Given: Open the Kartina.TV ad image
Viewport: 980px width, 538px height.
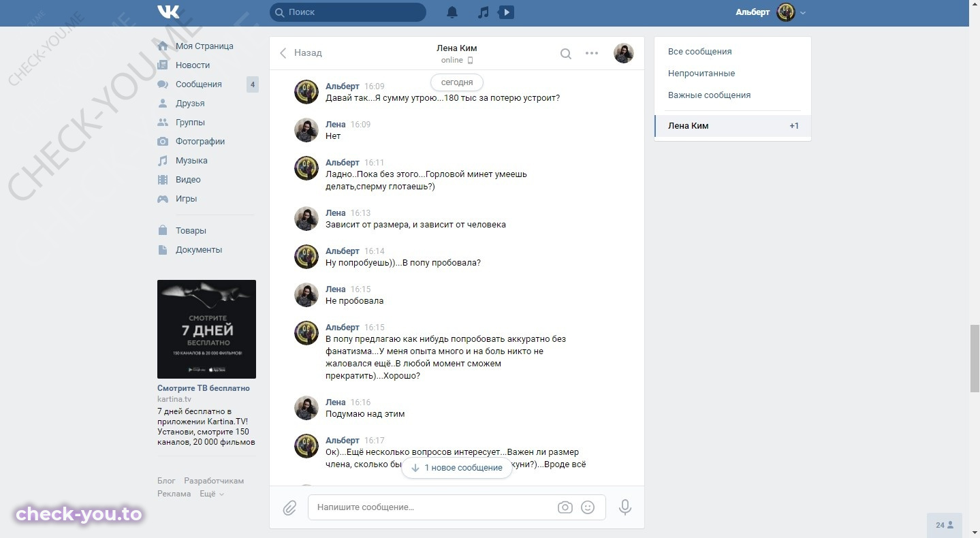Looking at the screenshot, I should click(206, 329).
